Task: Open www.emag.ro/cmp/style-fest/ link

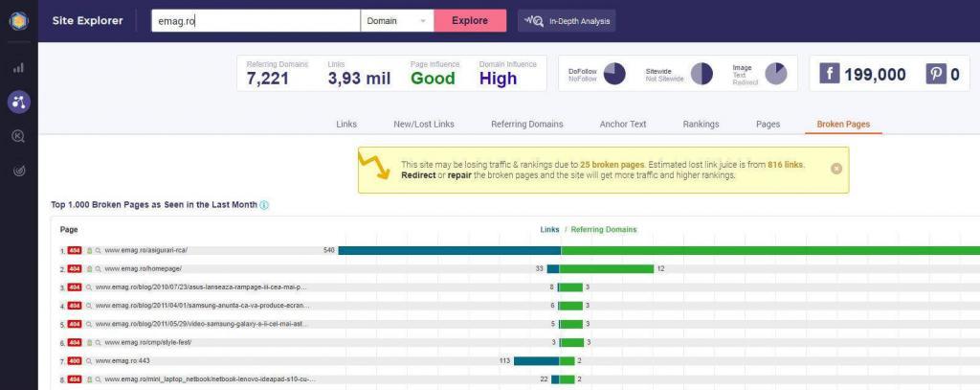Action: [x=147, y=342]
